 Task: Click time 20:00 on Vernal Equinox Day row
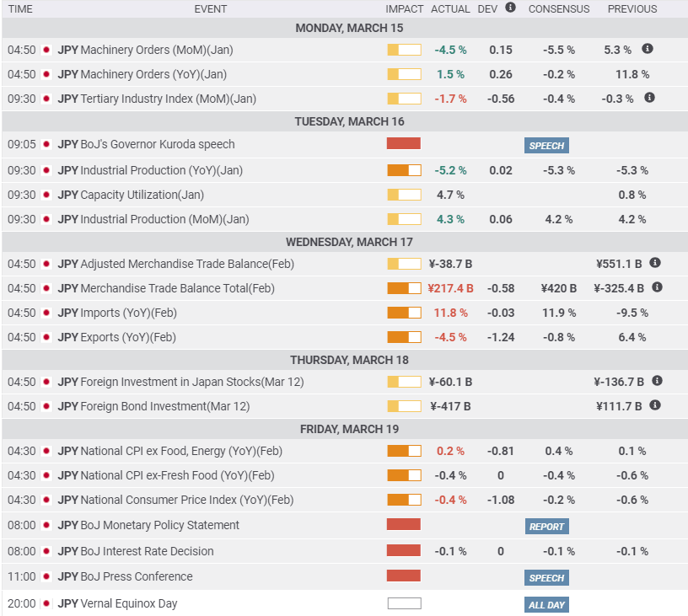(x=22, y=603)
